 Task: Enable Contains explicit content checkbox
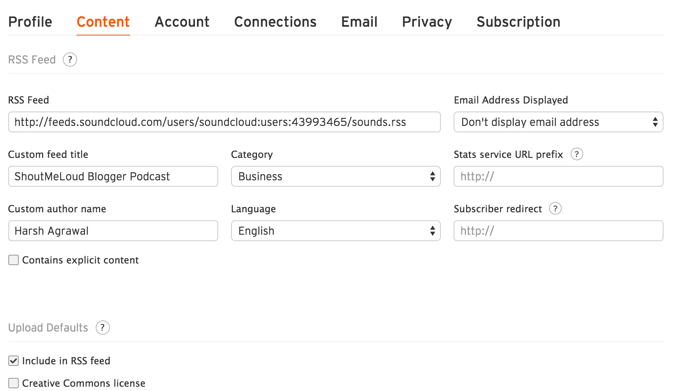pyautogui.click(x=13, y=260)
